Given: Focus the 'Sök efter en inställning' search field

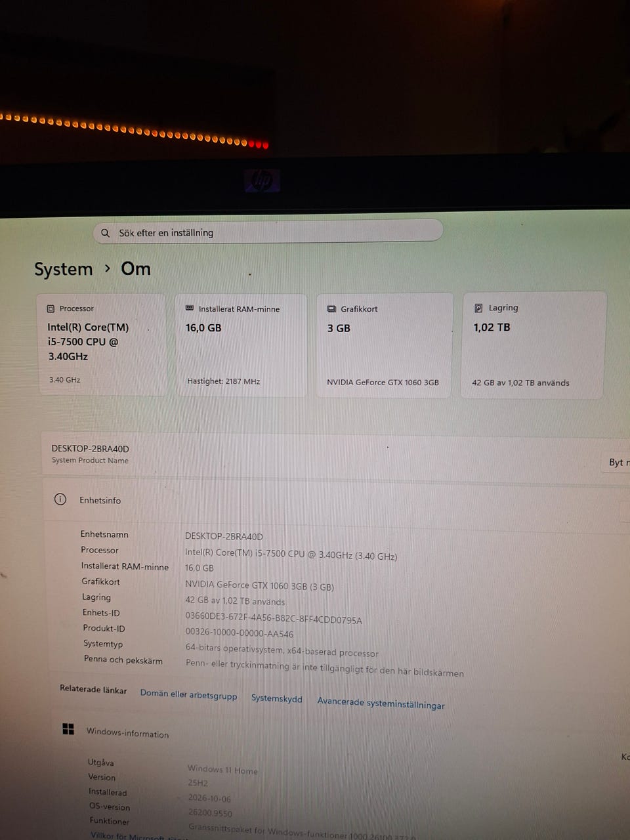Looking at the screenshot, I should 268,231.
